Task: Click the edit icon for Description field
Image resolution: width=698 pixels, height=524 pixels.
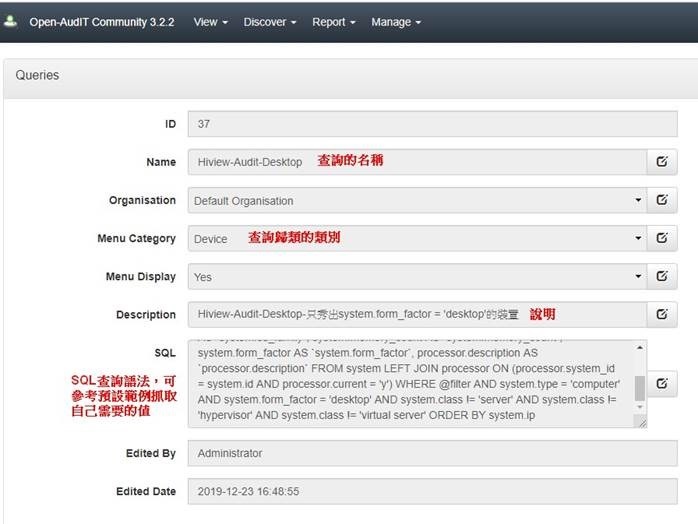Action: 662,315
